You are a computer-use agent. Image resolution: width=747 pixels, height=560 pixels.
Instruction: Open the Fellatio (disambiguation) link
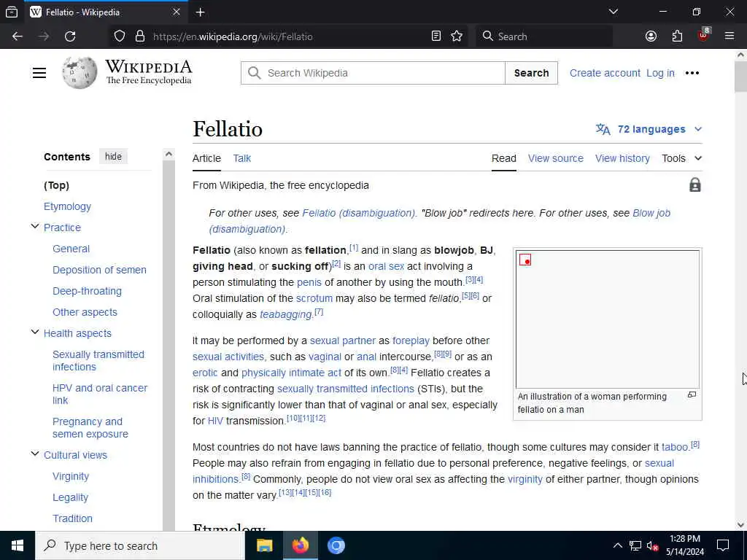pyautogui.click(x=359, y=213)
